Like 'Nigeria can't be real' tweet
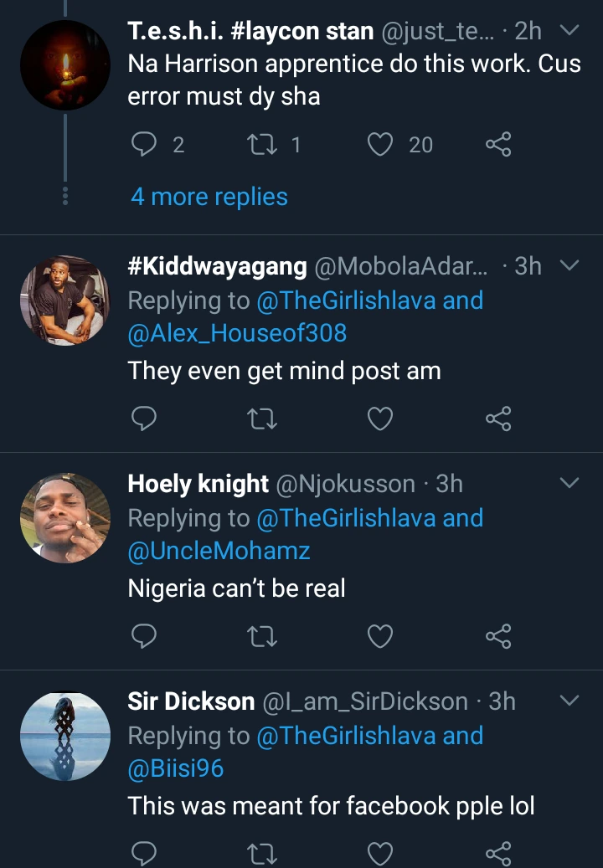Screen dimensions: 603x868 click(381, 636)
